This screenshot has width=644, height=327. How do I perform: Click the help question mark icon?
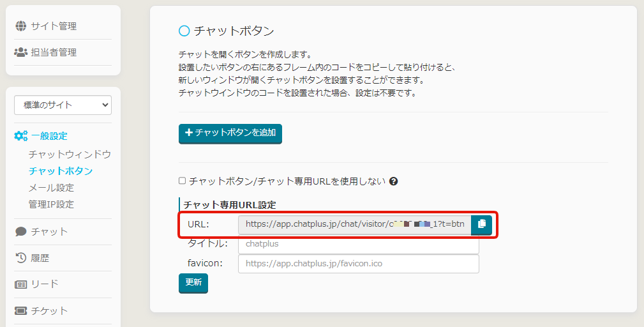coord(393,181)
